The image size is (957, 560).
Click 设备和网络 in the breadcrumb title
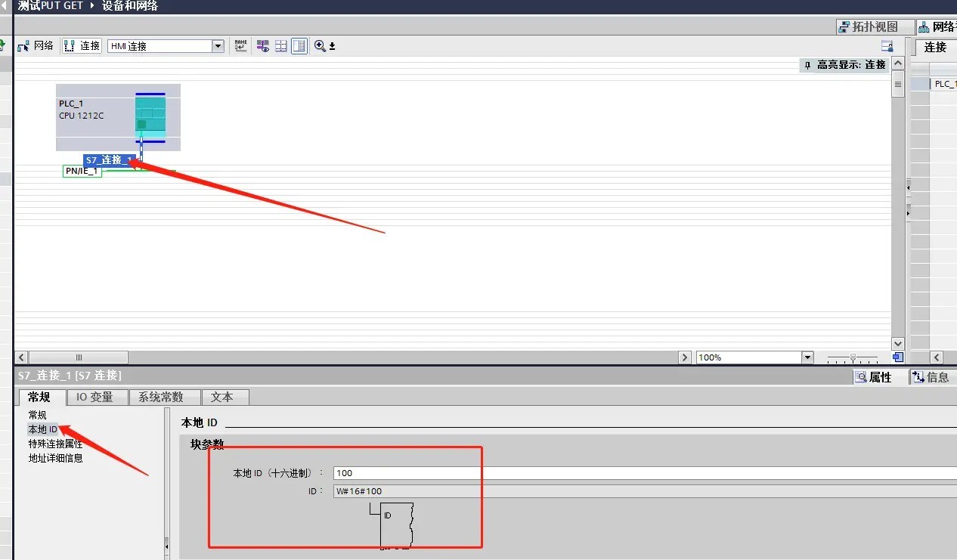coord(129,6)
